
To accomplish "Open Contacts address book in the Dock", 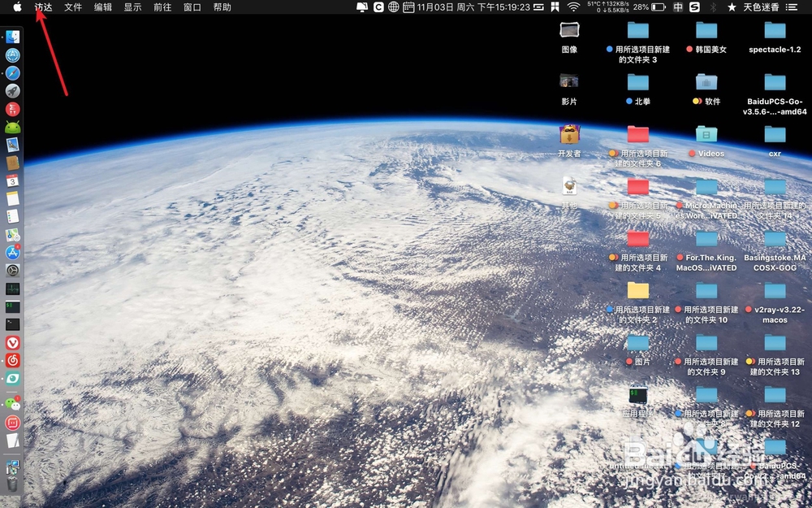I will click(12, 163).
